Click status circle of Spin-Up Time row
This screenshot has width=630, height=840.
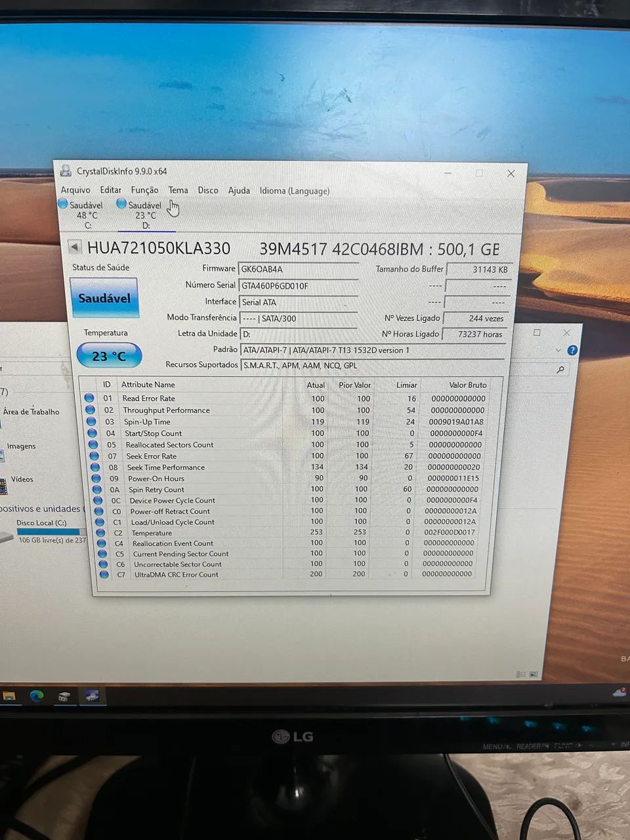click(92, 421)
